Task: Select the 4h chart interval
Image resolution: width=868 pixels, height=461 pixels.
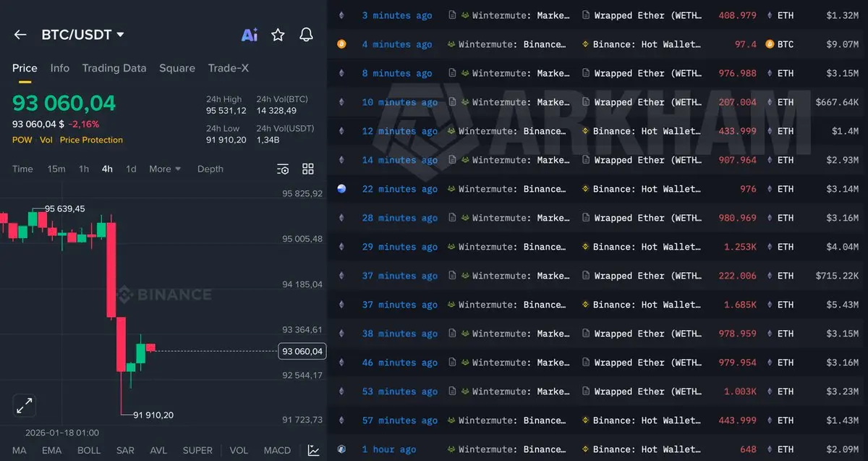Action: tap(107, 169)
